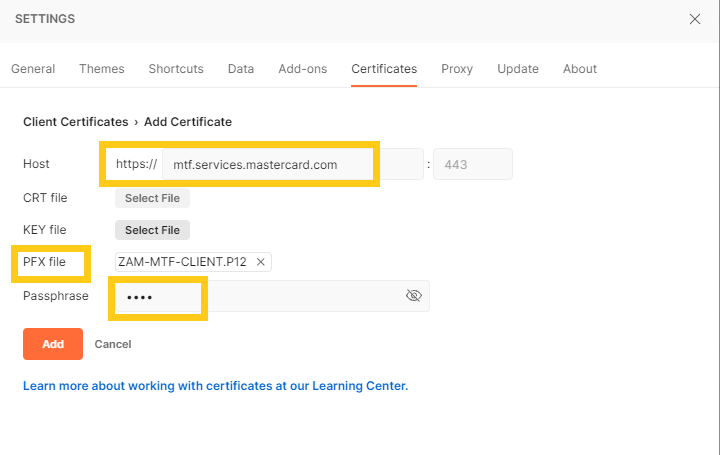Close the Settings dialog with X icon
This screenshot has height=455, width=720.
[695, 19]
